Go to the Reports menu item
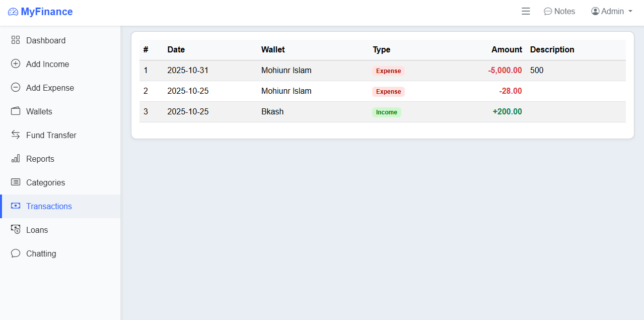644x320 pixels. click(x=40, y=159)
